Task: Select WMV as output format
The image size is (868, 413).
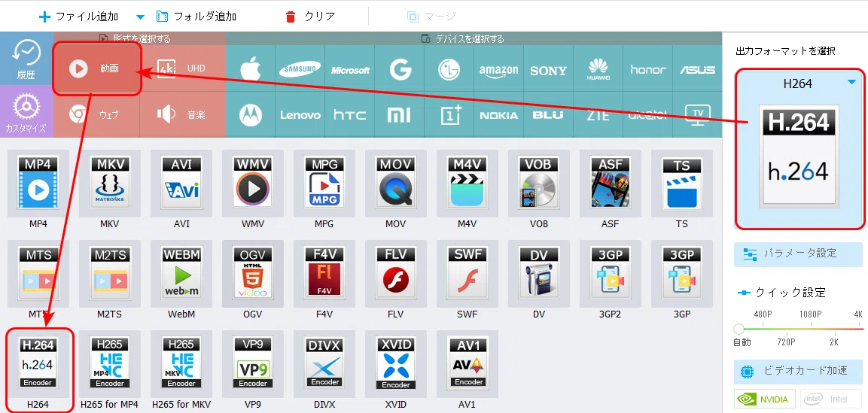Action: [x=253, y=183]
